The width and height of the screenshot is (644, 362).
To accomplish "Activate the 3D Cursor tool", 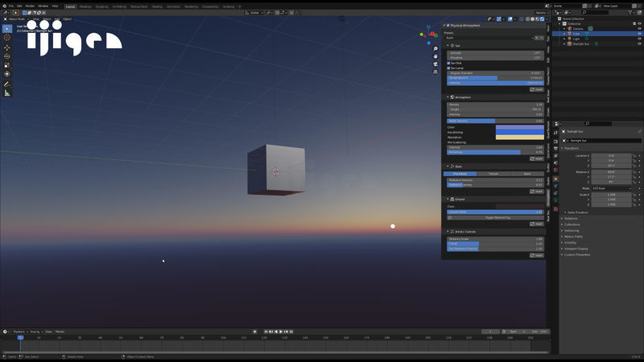I will click(7, 38).
